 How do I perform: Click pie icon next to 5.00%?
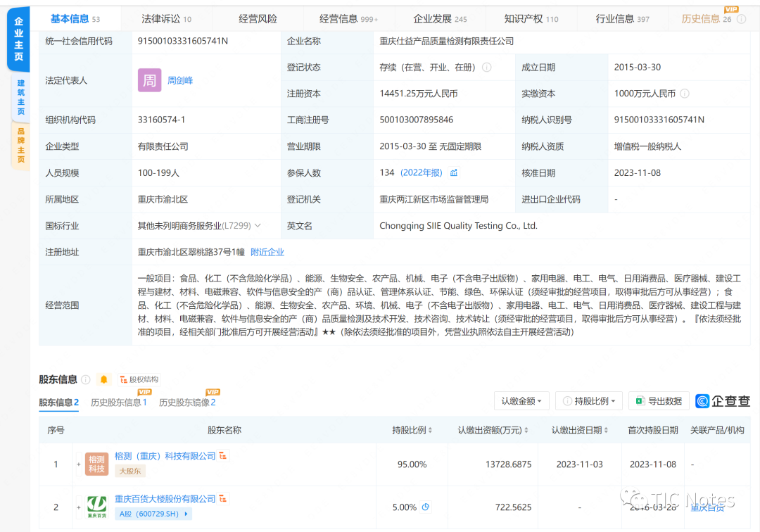pyautogui.click(x=426, y=507)
